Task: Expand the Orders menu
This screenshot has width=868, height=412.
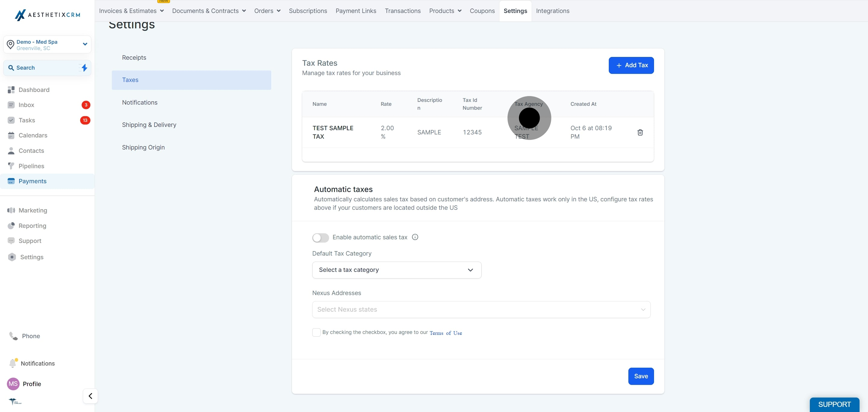Action: 268,11
